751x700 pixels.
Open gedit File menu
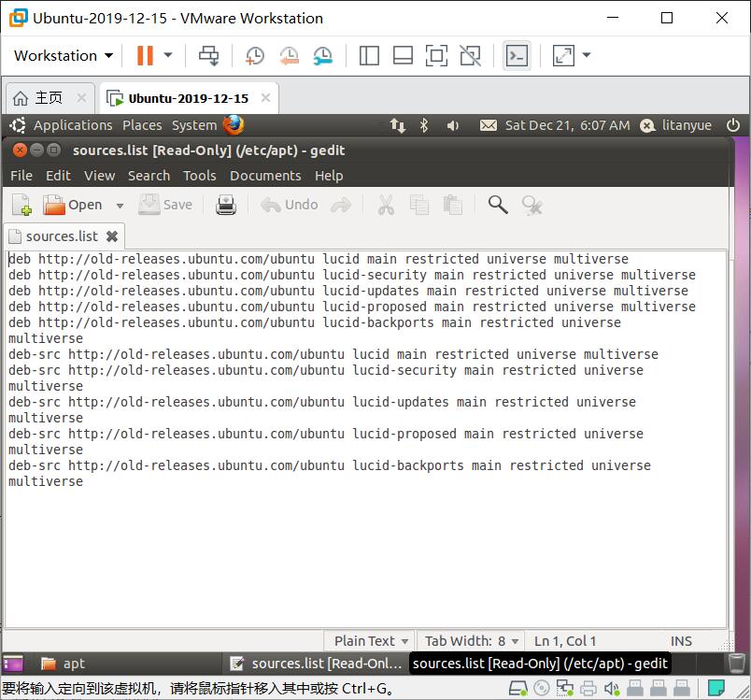pos(21,176)
